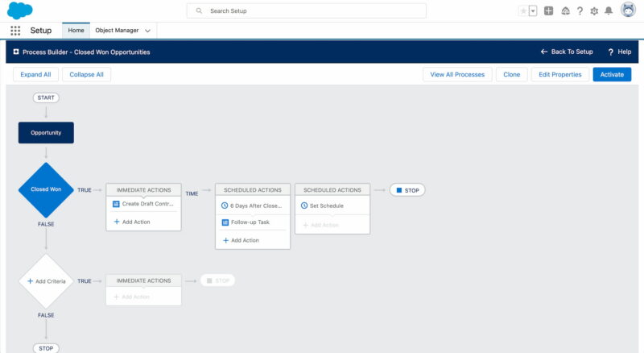
Task: Click the Expand All button
Action: point(35,74)
